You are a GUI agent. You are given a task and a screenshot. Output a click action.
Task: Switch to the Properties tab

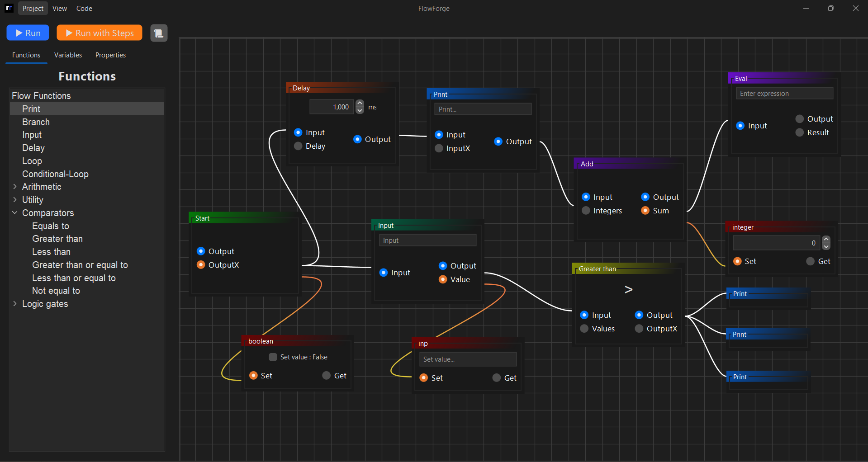click(x=110, y=55)
